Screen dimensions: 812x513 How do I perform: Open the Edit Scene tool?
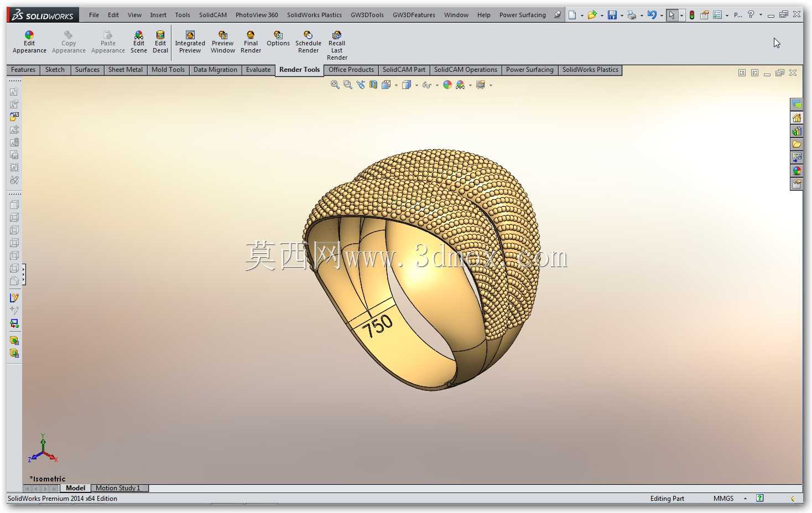[x=139, y=43]
